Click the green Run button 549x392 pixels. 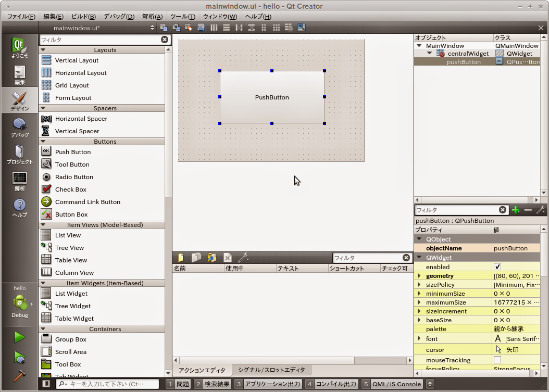pyautogui.click(x=20, y=337)
